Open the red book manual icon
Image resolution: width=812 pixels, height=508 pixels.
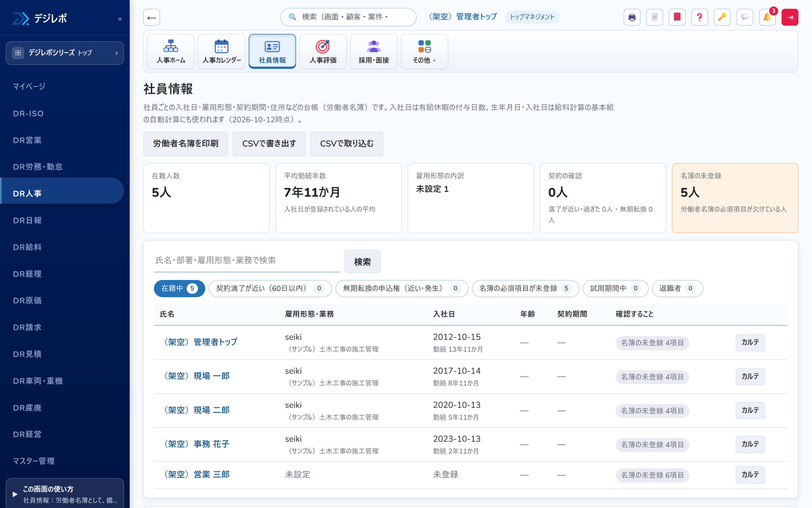(x=677, y=17)
